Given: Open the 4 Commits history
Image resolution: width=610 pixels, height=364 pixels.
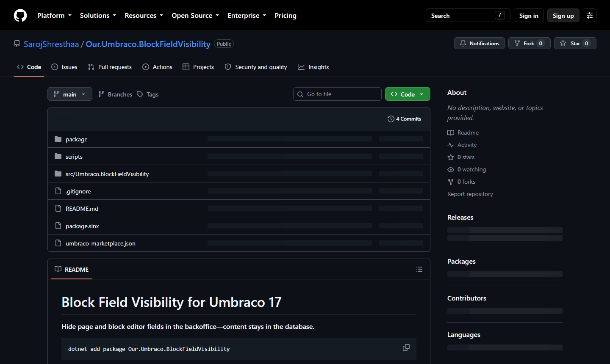Looking at the screenshot, I should [405, 119].
